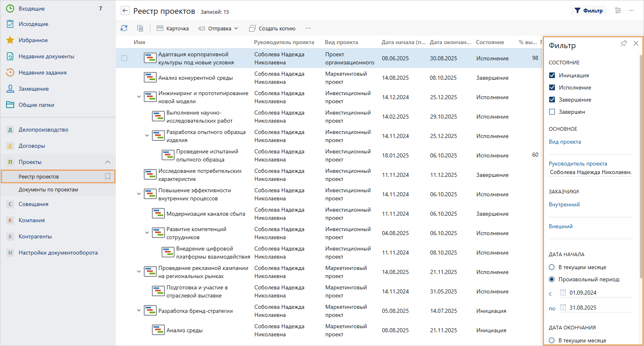Open Избранное star in sidebar

[11, 40]
